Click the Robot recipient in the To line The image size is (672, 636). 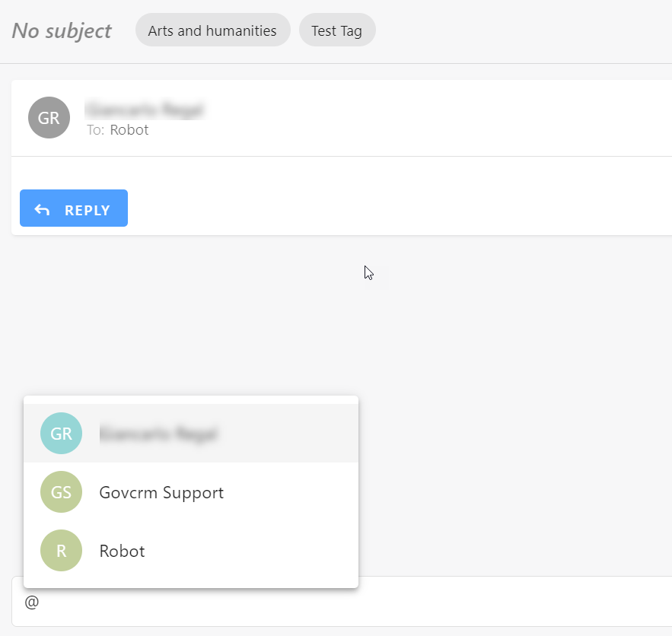click(129, 130)
